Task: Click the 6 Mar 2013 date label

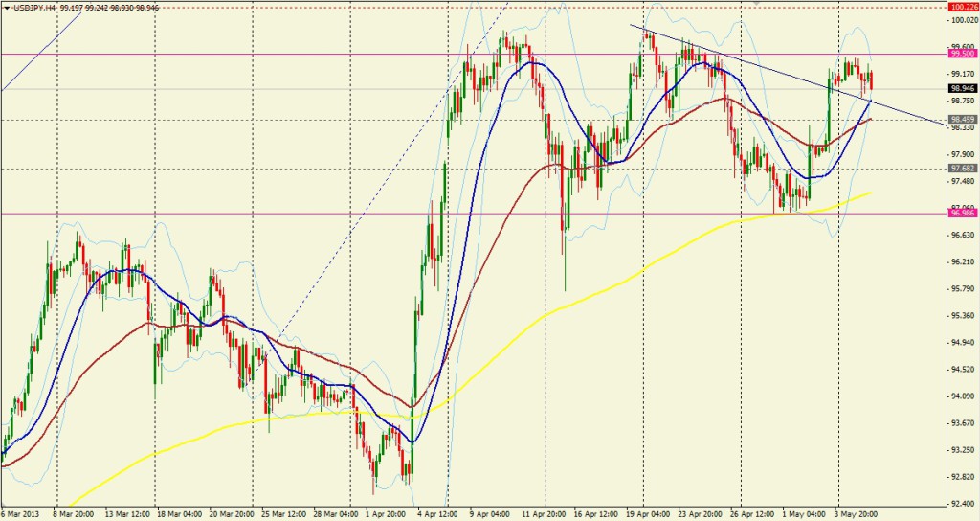Action: point(21,513)
